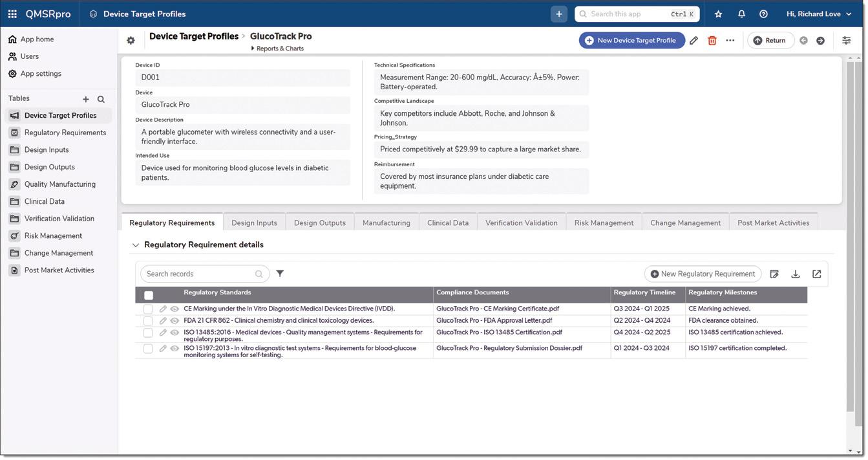Open Users in sidebar

tap(29, 56)
